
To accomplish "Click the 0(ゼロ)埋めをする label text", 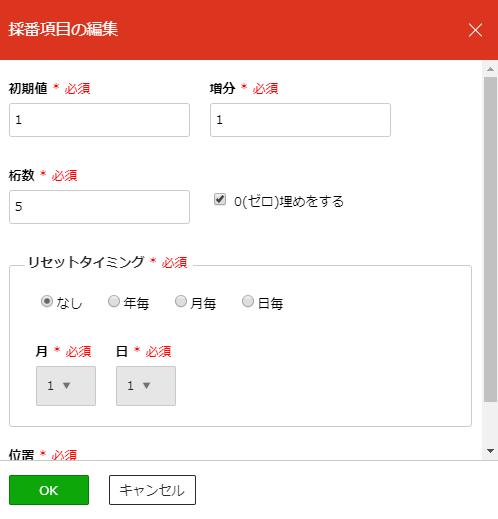I will [289, 202].
